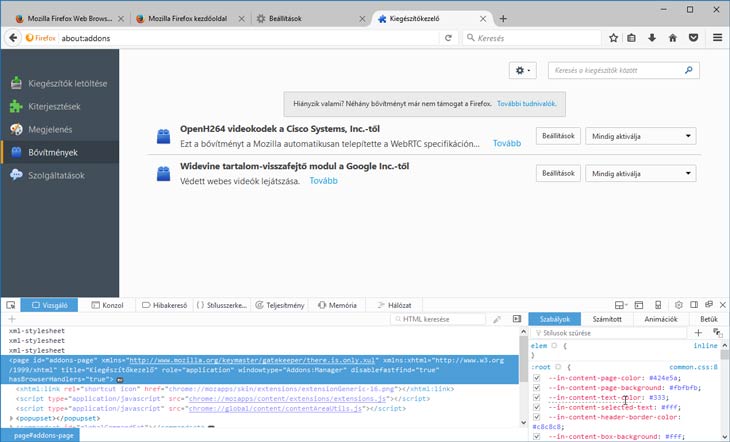Viewport: 730px width, 442px height.
Task: Open the Firefox hamburger menu
Action: (x=717, y=38)
